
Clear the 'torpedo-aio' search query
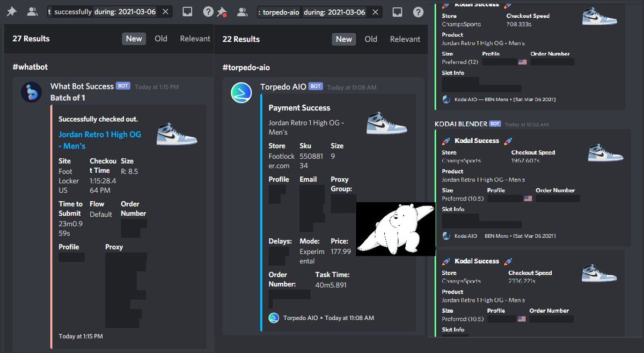(x=375, y=12)
